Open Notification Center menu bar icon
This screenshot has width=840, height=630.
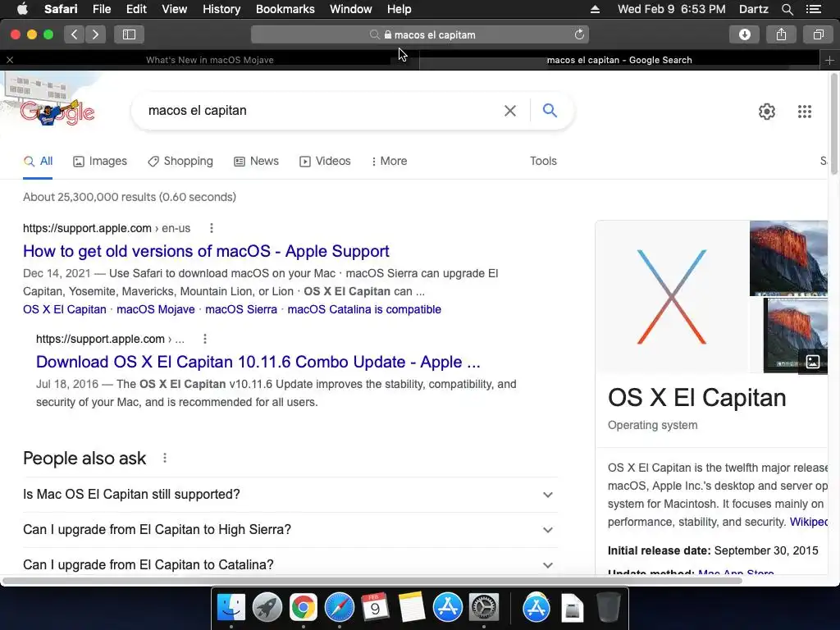[x=813, y=9]
